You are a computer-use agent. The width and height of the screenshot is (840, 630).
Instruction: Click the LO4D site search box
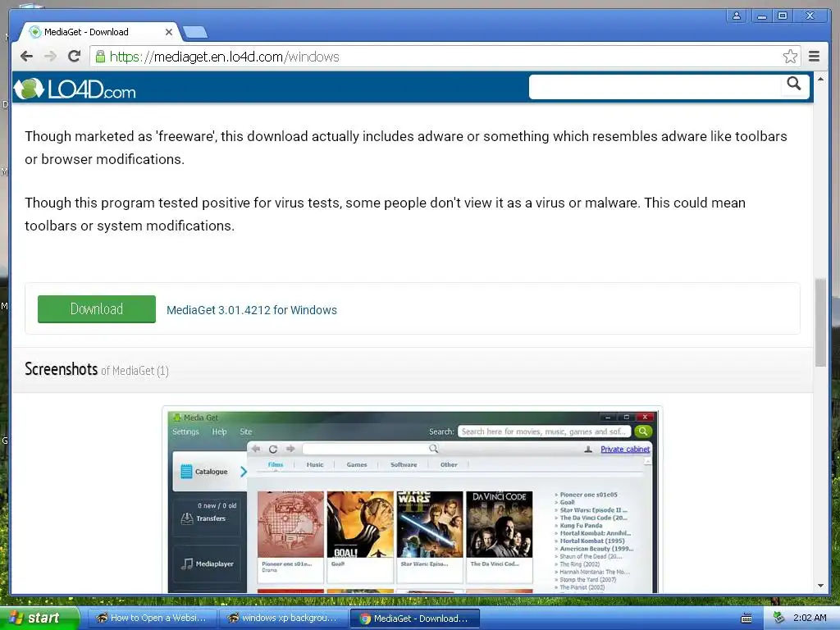(655, 87)
